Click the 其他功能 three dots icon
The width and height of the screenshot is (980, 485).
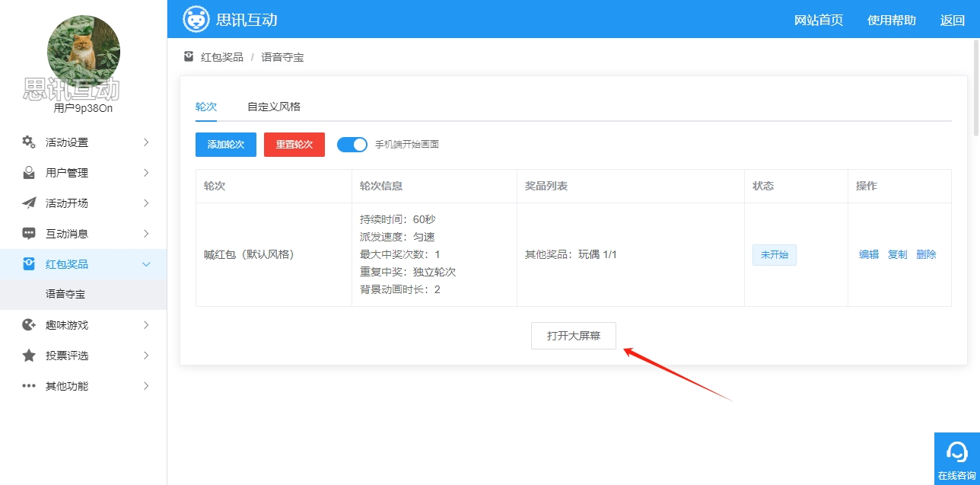pos(29,386)
